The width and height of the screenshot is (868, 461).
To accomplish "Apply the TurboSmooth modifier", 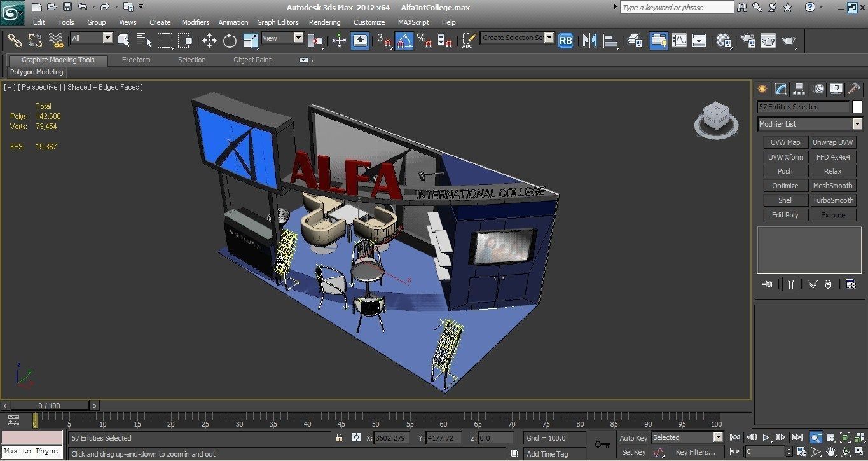I will [832, 200].
